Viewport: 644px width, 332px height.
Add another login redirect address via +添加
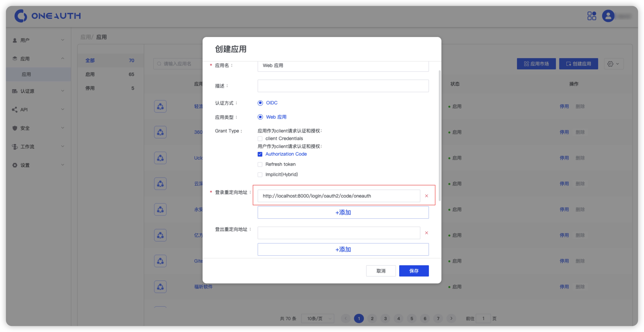pyautogui.click(x=343, y=213)
